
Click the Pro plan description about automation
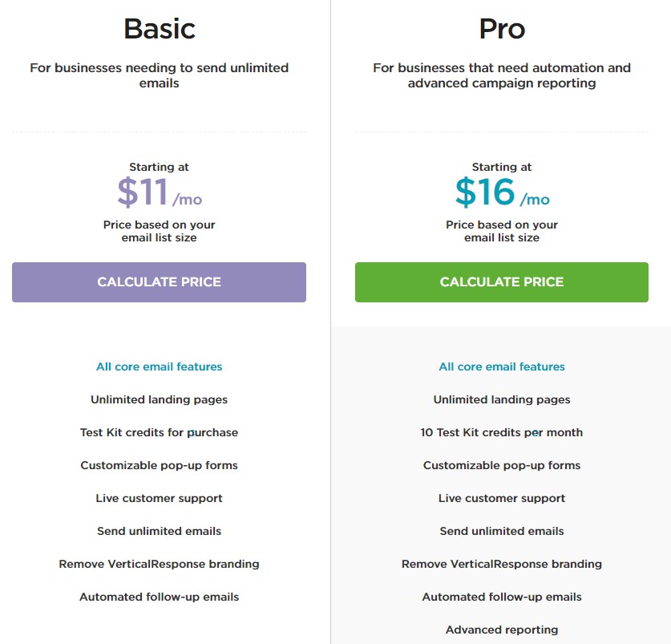point(502,75)
